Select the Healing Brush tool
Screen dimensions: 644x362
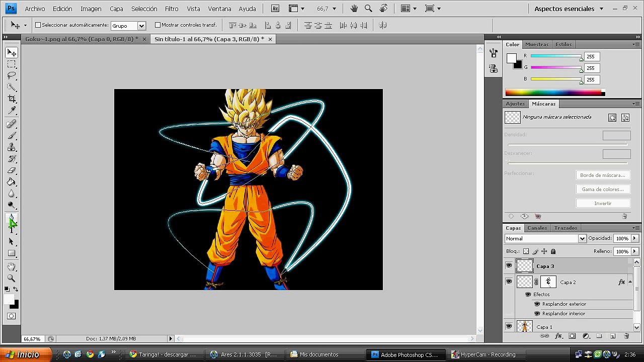[12, 124]
